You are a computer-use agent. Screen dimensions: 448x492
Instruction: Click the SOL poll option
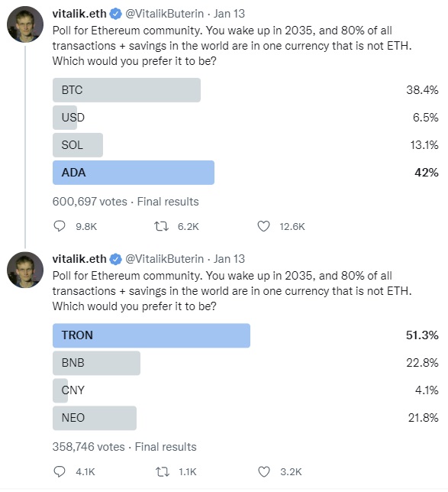(x=78, y=145)
